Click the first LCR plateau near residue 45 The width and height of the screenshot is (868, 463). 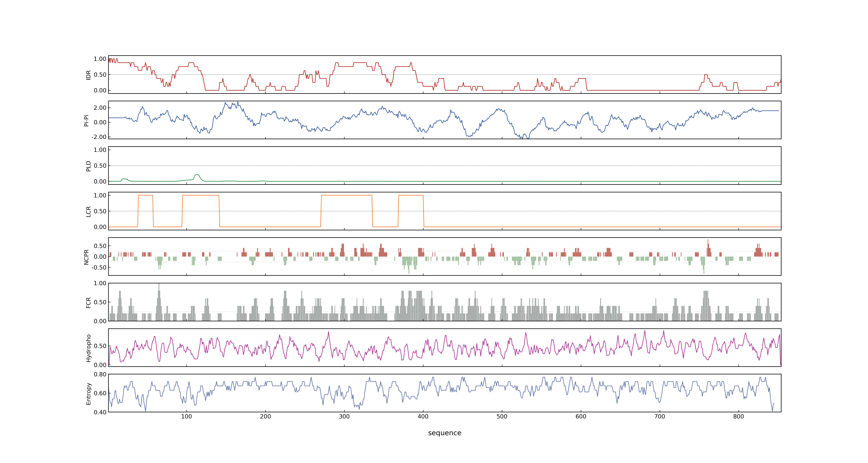point(146,195)
